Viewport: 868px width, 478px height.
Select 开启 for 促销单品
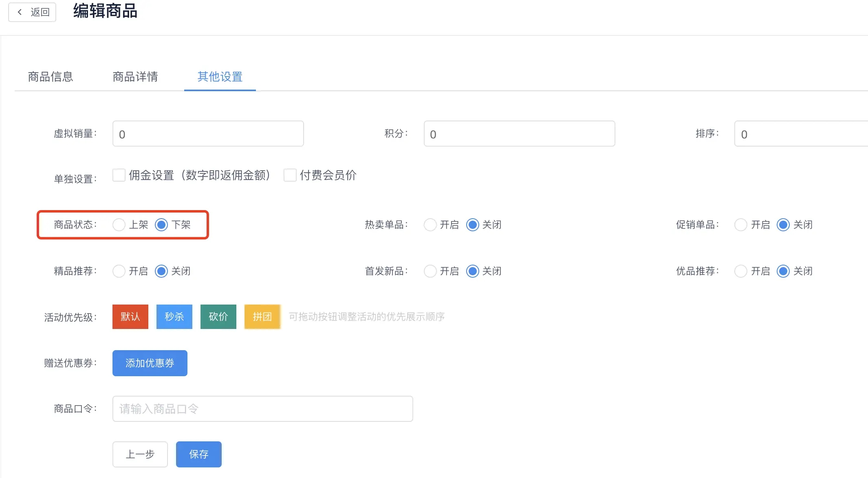(x=741, y=225)
